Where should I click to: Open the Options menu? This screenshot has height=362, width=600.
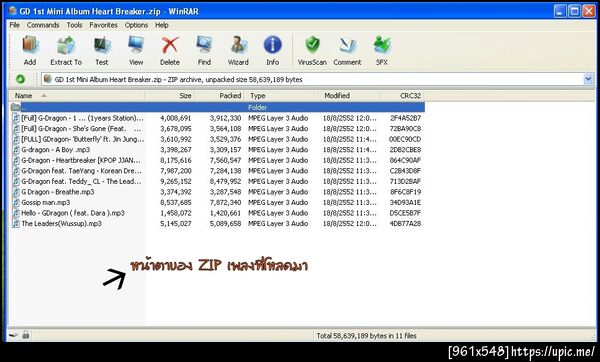click(136, 25)
